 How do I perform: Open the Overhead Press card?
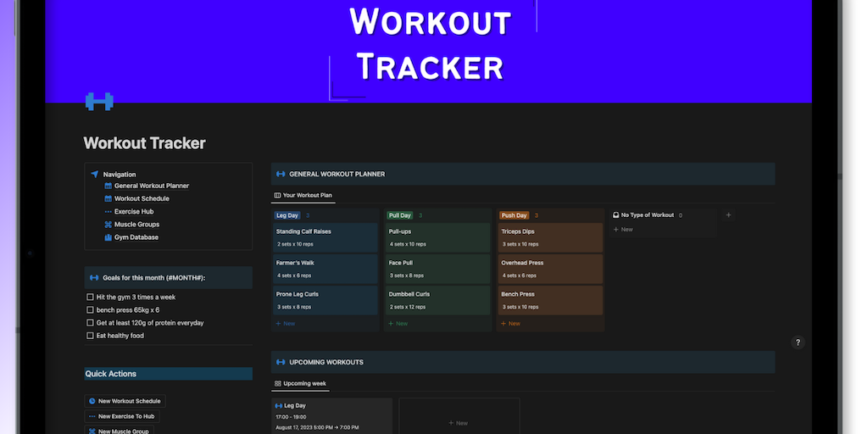coord(550,269)
